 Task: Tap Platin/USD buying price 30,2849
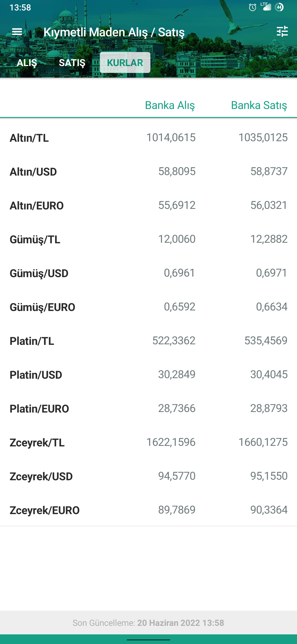point(177,375)
